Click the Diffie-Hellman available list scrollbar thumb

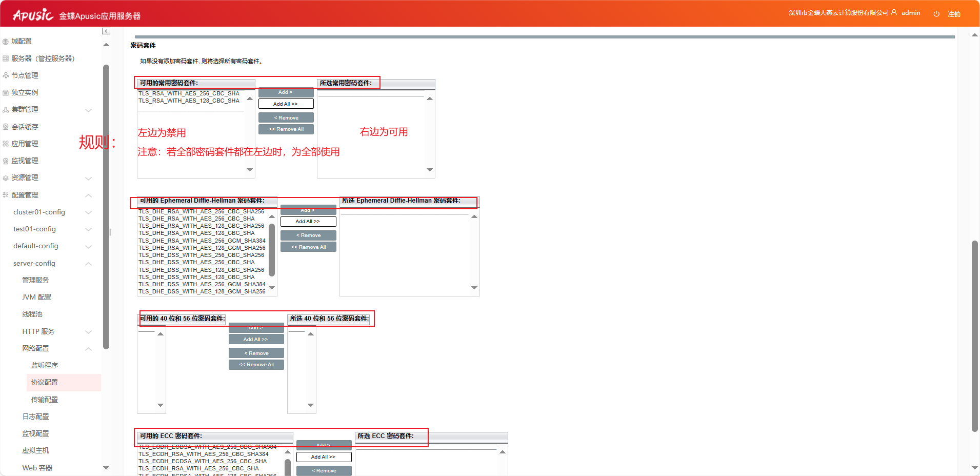pos(272,250)
